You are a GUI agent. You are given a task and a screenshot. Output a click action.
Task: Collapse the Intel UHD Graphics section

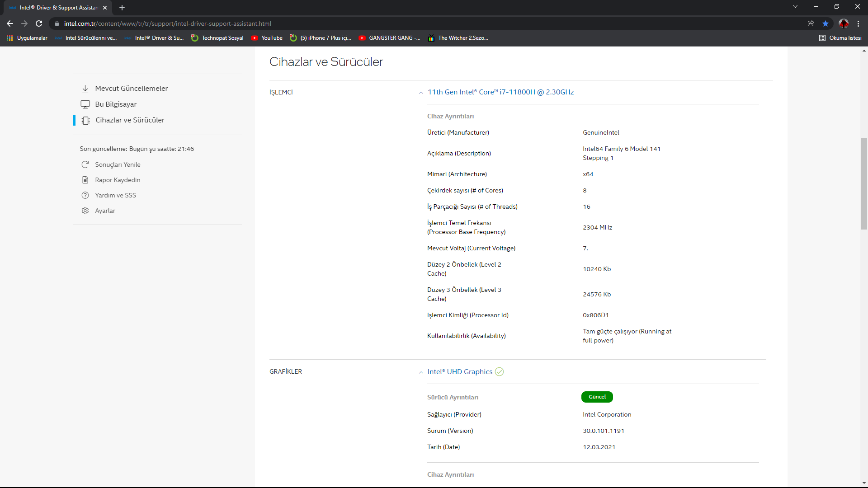point(421,372)
